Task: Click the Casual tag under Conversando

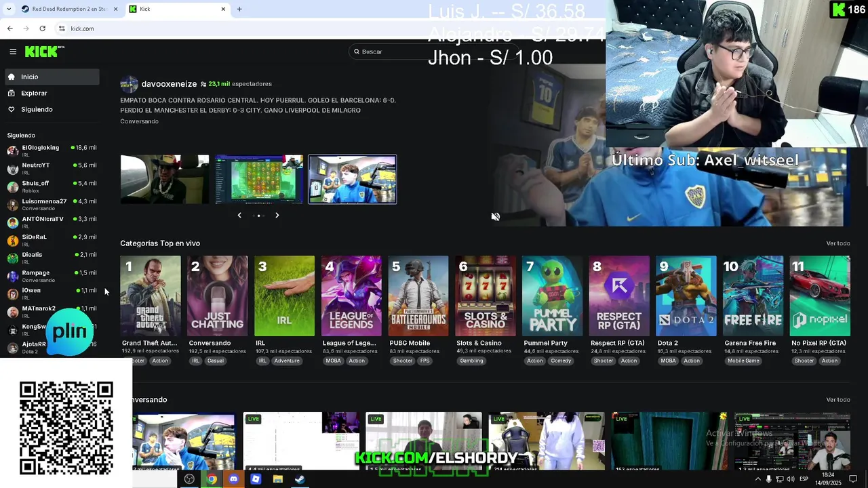Action: (215, 361)
